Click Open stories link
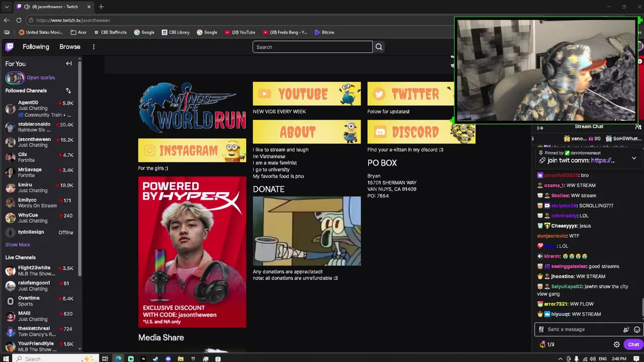This screenshot has width=644, height=362. coord(41,77)
